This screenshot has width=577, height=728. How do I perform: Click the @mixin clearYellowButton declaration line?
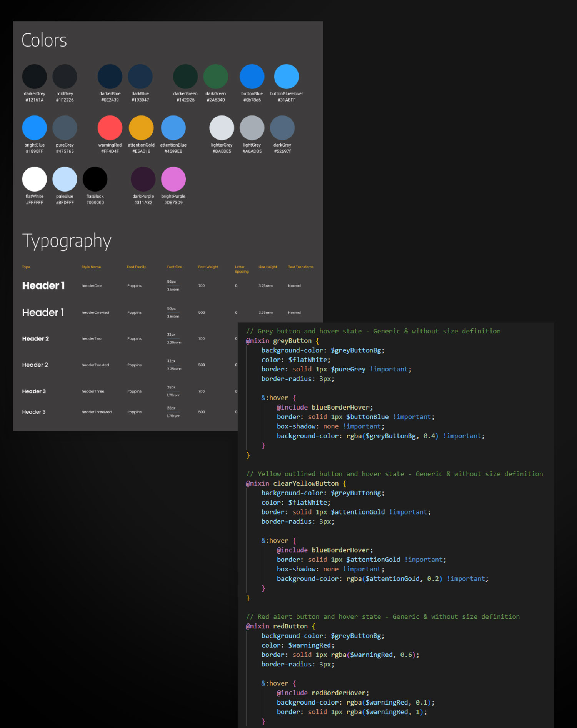click(x=296, y=483)
